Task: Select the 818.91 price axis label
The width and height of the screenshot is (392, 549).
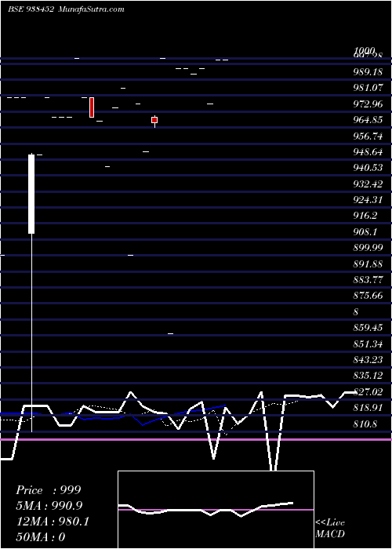Action: click(x=368, y=408)
